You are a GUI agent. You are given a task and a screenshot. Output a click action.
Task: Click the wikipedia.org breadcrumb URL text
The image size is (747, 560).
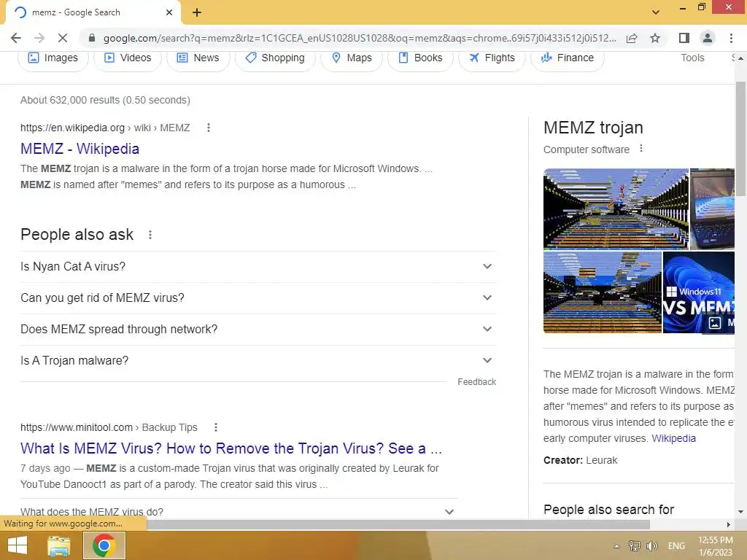pos(105,128)
